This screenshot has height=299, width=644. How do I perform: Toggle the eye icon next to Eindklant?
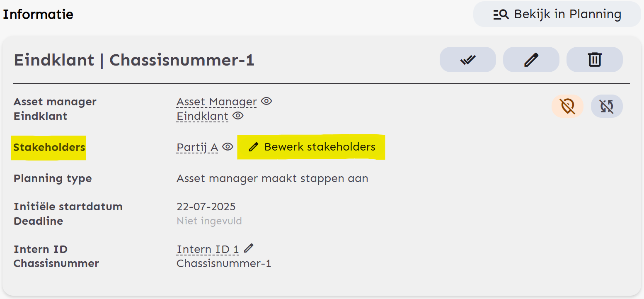(x=237, y=116)
